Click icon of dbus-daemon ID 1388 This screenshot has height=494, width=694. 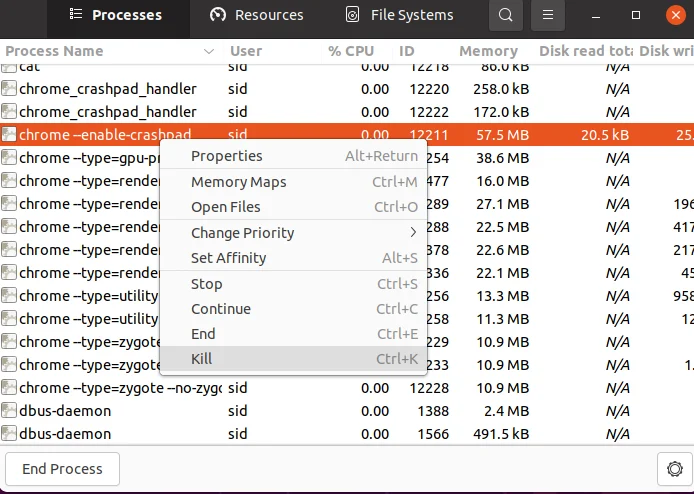click(9, 411)
